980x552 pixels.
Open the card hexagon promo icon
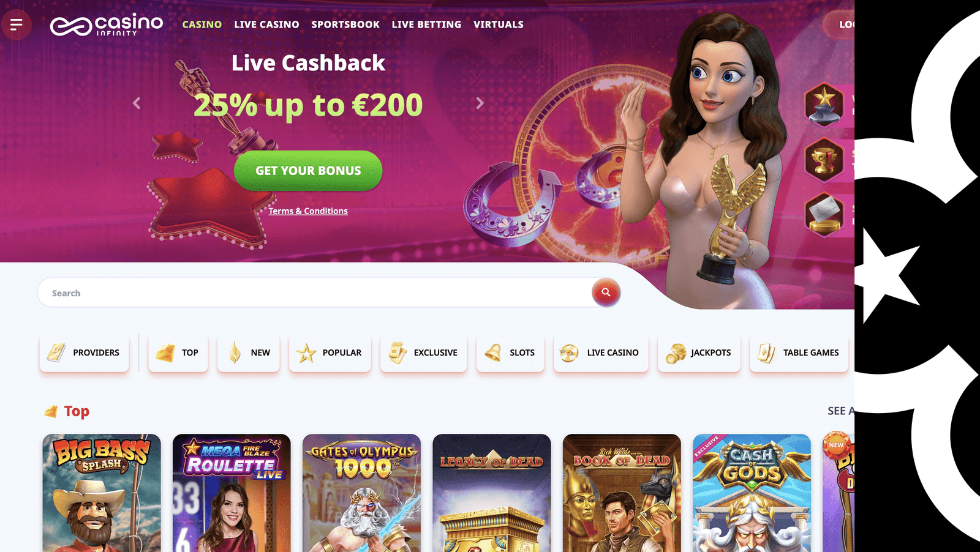coord(824,215)
